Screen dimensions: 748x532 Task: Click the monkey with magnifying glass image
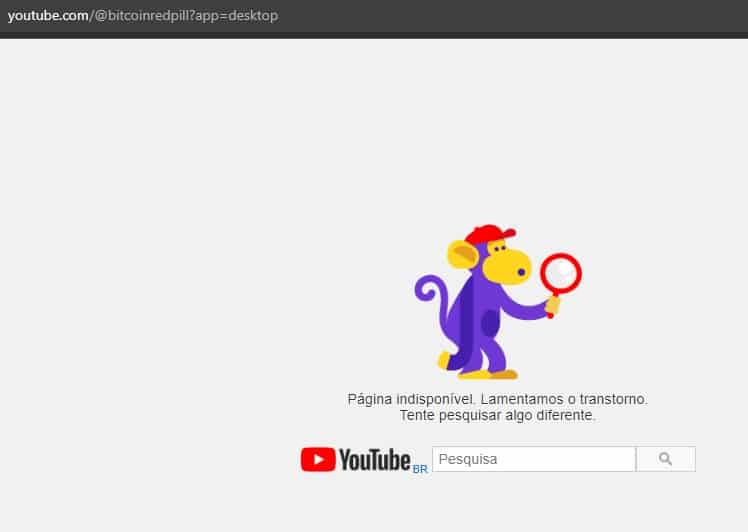pyautogui.click(x=498, y=302)
